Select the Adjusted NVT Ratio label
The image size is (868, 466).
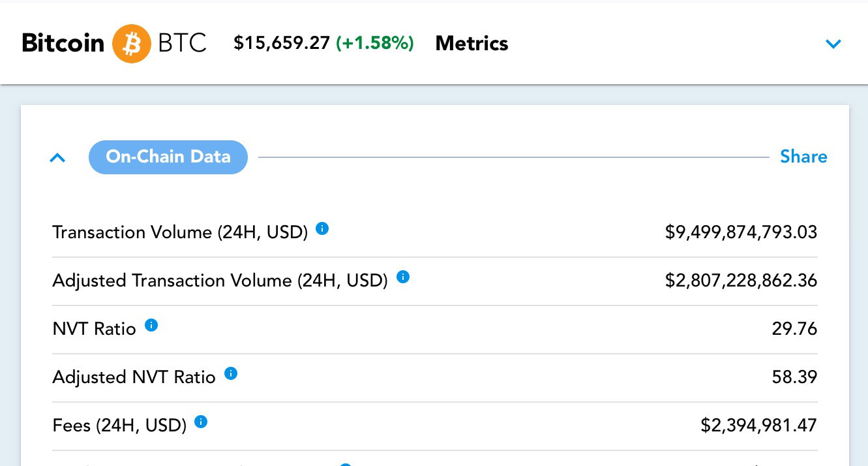pyautogui.click(x=134, y=377)
